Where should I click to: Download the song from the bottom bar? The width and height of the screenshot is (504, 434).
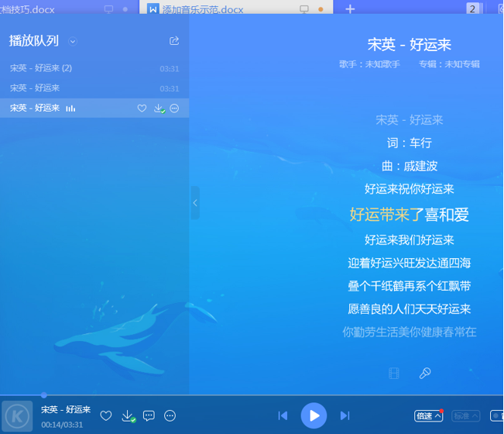[x=129, y=416]
